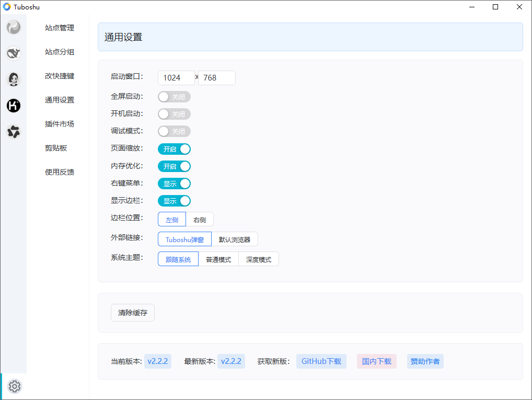This screenshot has width=532, height=400.
Task: Open the 剪贴板 page
Action: (x=56, y=148)
